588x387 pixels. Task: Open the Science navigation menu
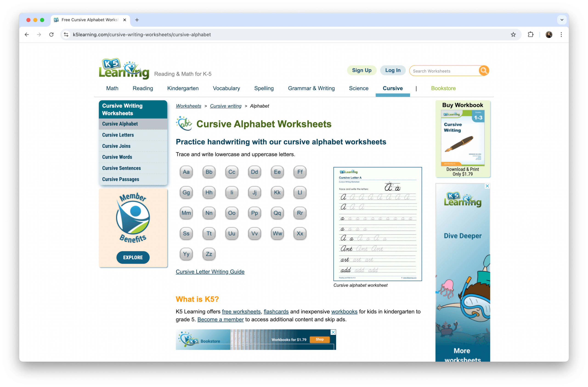pos(359,88)
